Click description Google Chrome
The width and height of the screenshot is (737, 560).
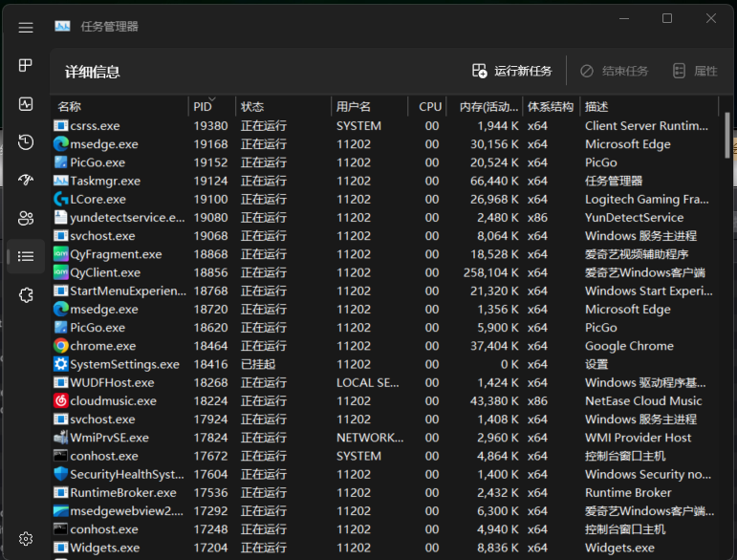(629, 346)
